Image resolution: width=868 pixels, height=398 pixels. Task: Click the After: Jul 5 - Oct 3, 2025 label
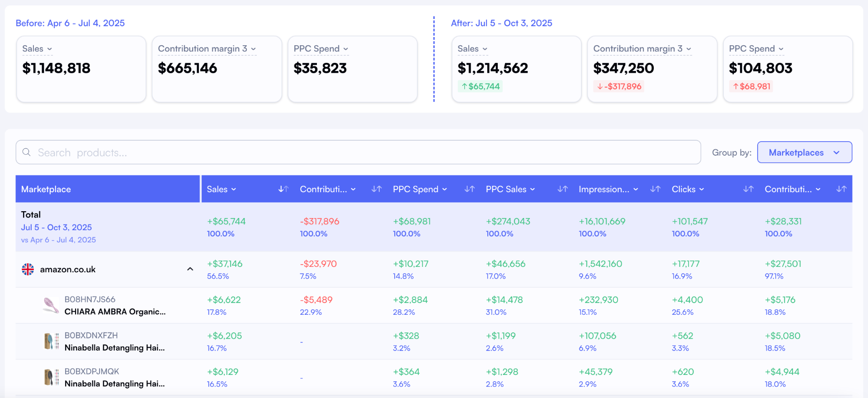pyautogui.click(x=501, y=23)
